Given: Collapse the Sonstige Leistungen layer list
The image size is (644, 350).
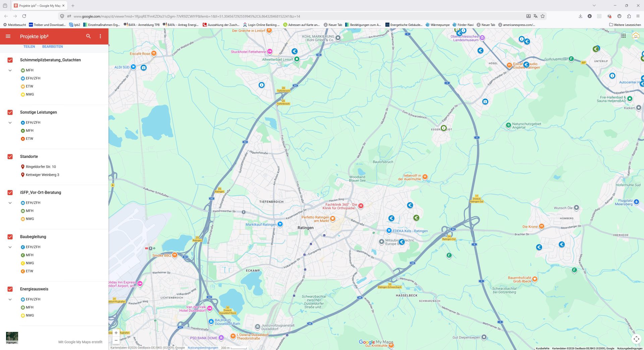Looking at the screenshot, I should pos(10,123).
